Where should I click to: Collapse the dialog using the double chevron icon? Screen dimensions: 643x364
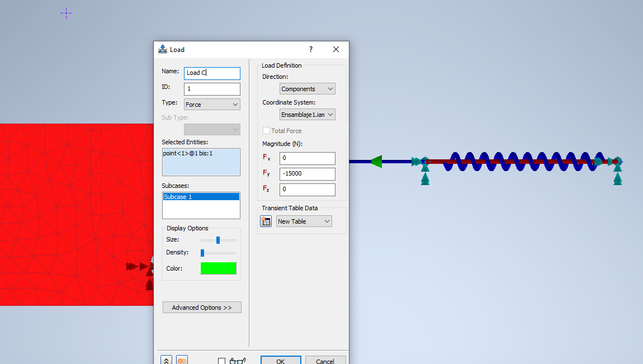[x=166, y=360]
